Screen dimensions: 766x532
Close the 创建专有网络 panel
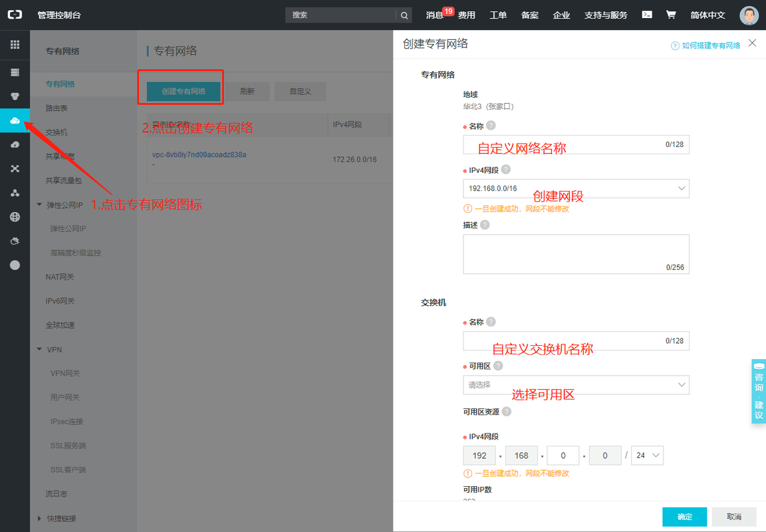pos(752,43)
